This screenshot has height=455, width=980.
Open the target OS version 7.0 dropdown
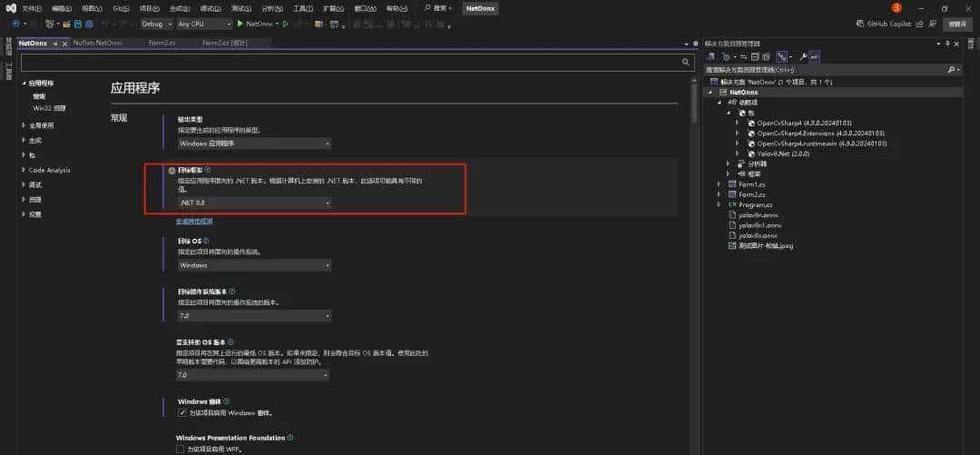254,316
